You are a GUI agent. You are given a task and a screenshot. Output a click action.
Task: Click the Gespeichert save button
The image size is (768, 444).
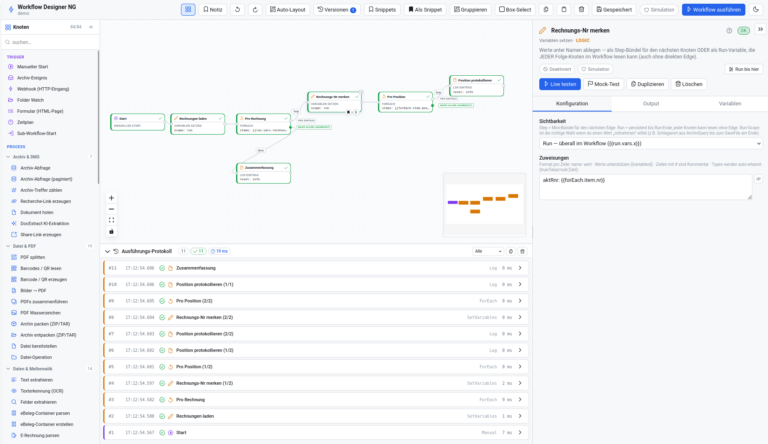click(x=614, y=9)
